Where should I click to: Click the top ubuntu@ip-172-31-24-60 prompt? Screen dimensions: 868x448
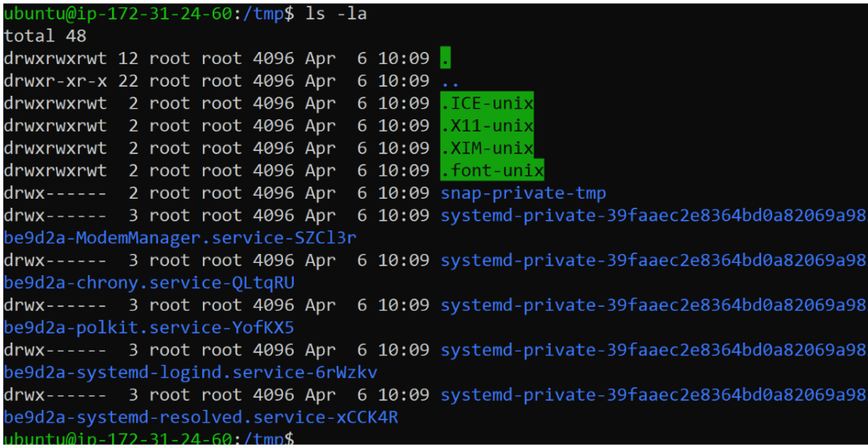(118, 15)
